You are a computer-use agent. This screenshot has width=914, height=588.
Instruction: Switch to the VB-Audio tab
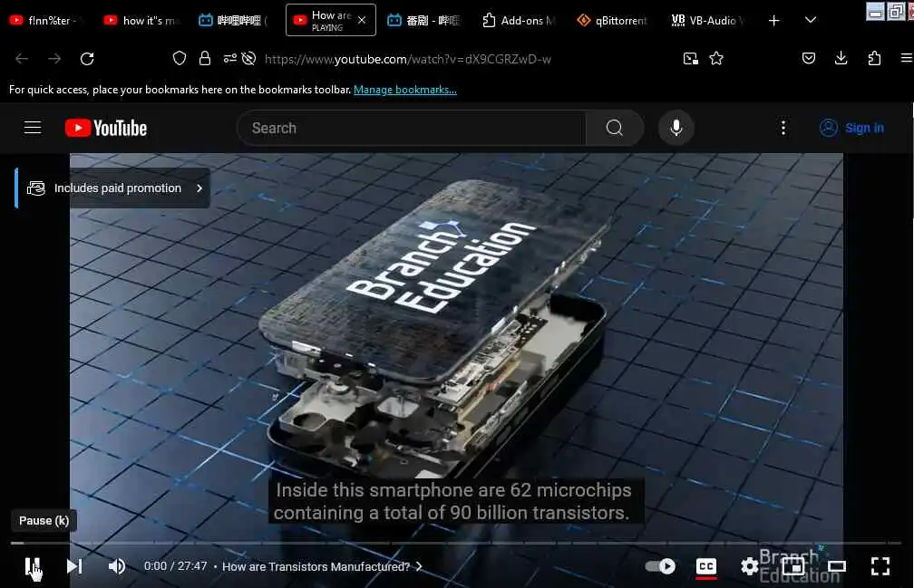click(707, 20)
